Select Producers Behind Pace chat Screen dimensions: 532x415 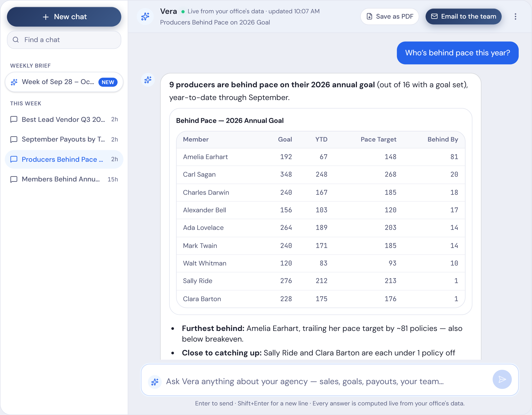click(64, 159)
